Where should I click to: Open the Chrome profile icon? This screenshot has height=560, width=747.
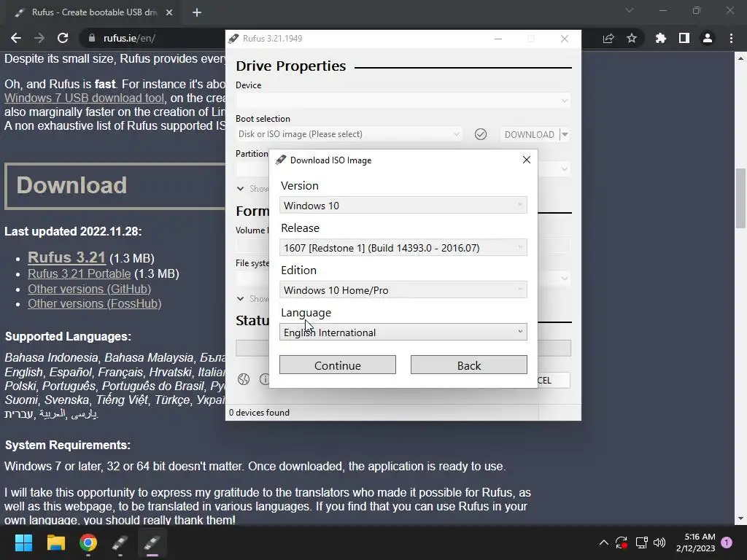pos(708,38)
